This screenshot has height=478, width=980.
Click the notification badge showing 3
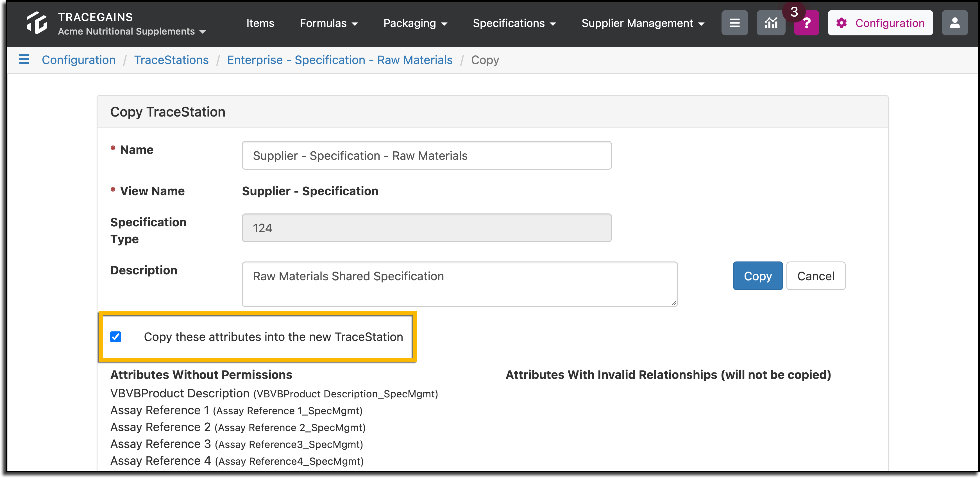click(x=794, y=12)
